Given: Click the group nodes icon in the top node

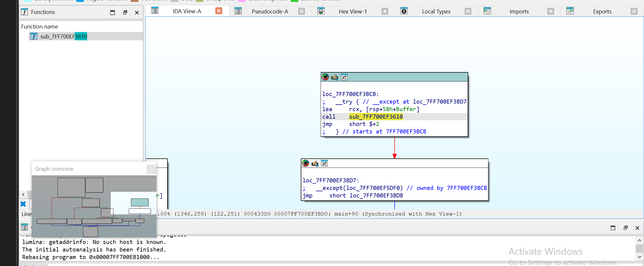Looking at the screenshot, I should 344,77.
